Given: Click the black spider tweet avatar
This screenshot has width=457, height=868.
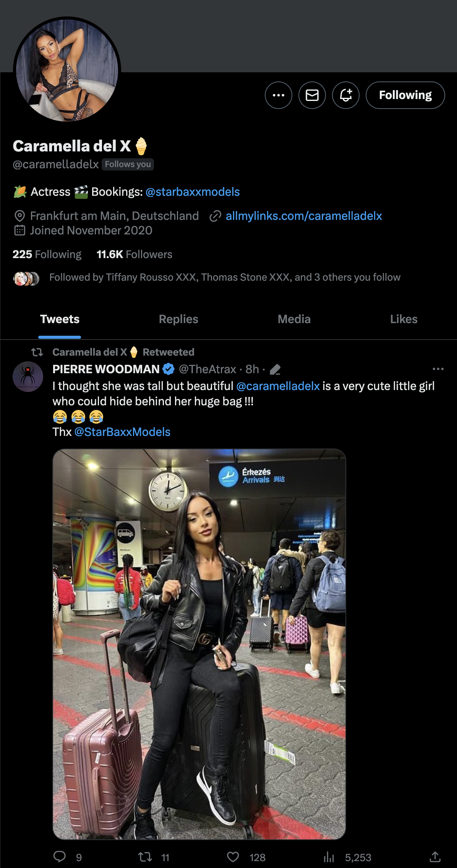Looking at the screenshot, I should (x=28, y=377).
